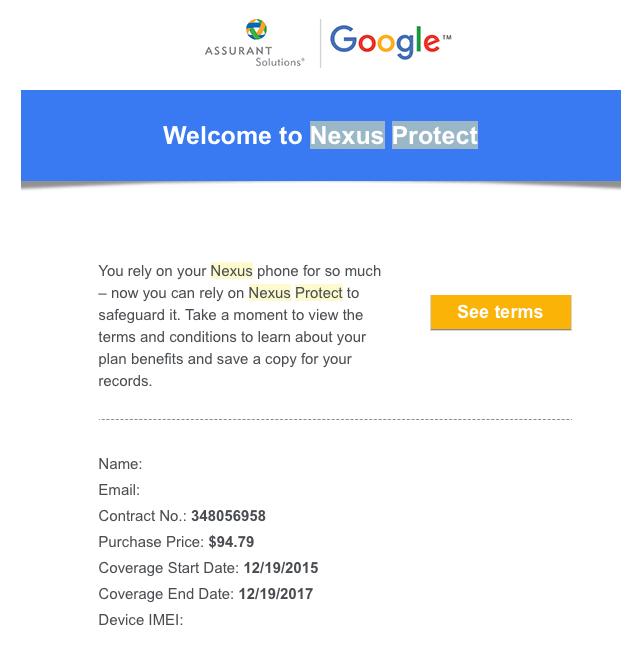Click the Assurant Solutions logo icon
The height and width of the screenshot is (653, 642).
click(x=256, y=30)
